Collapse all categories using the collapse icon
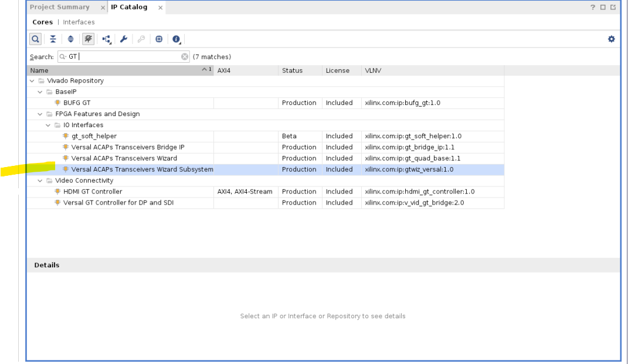The width and height of the screenshot is (628, 364). tap(53, 39)
